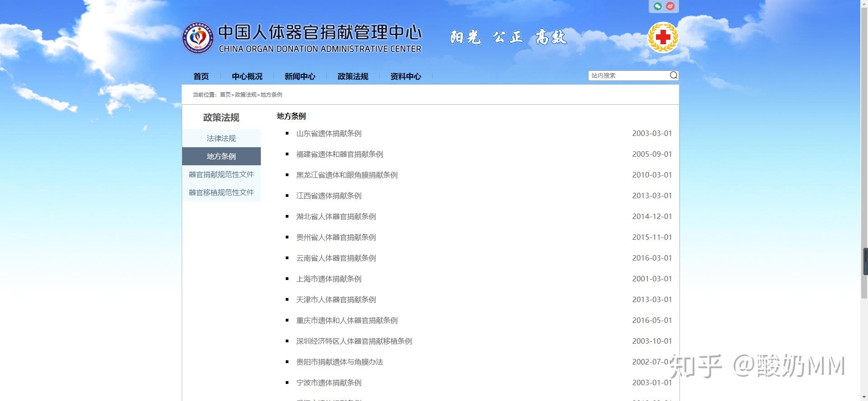The image size is (868, 401).
Task: Open 天津市人体器官捐献条例
Action: tap(336, 300)
